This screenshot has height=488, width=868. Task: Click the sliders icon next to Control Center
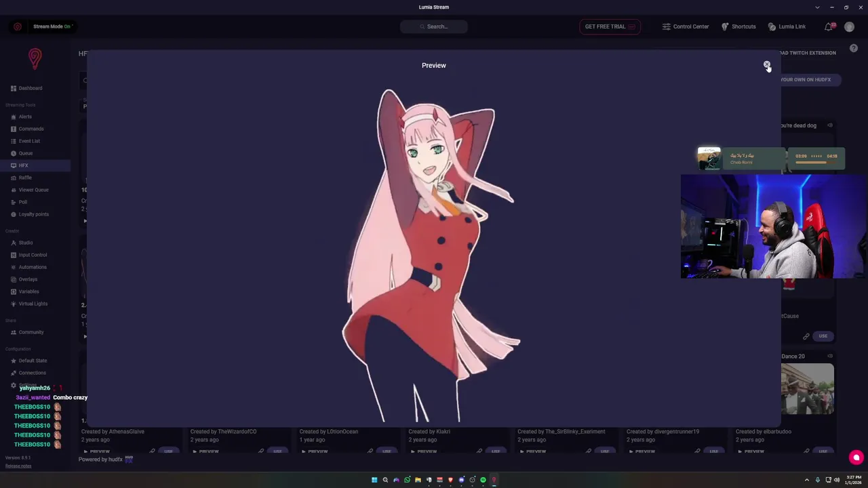coord(667,26)
